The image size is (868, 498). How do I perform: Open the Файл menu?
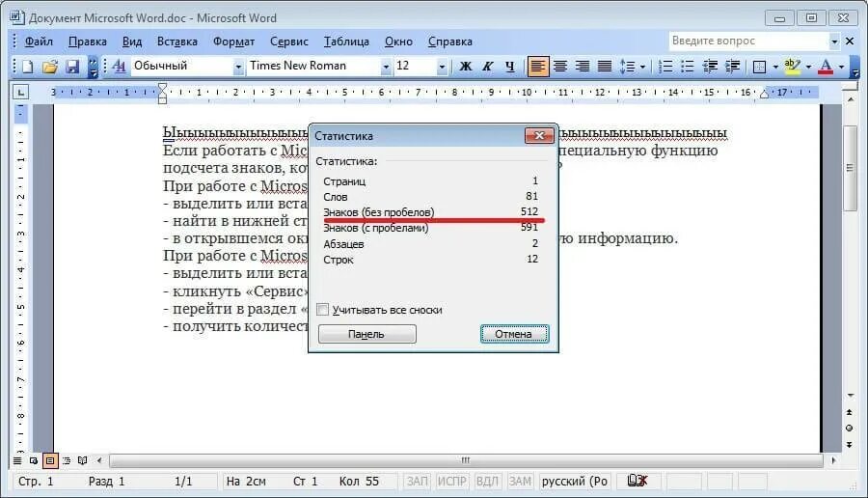[39, 41]
